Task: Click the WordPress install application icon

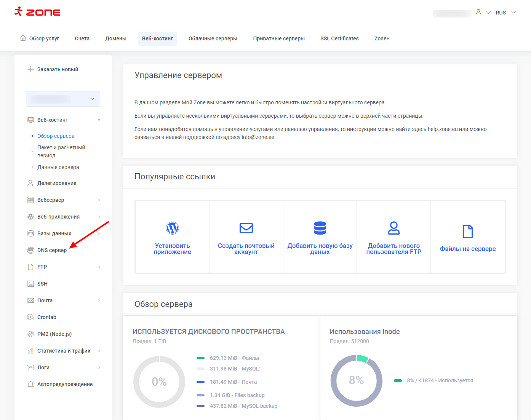Action: [x=172, y=228]
